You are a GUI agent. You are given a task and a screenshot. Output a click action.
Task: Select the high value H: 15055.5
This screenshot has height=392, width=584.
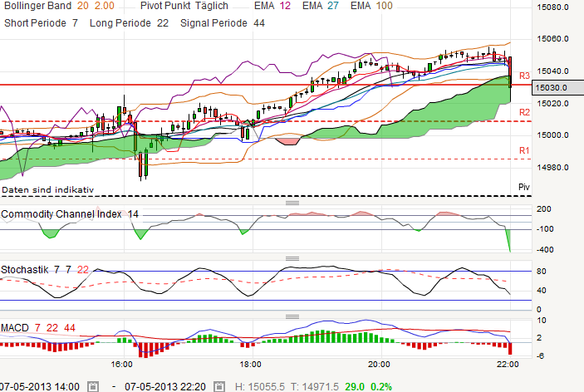coord(259,387)
